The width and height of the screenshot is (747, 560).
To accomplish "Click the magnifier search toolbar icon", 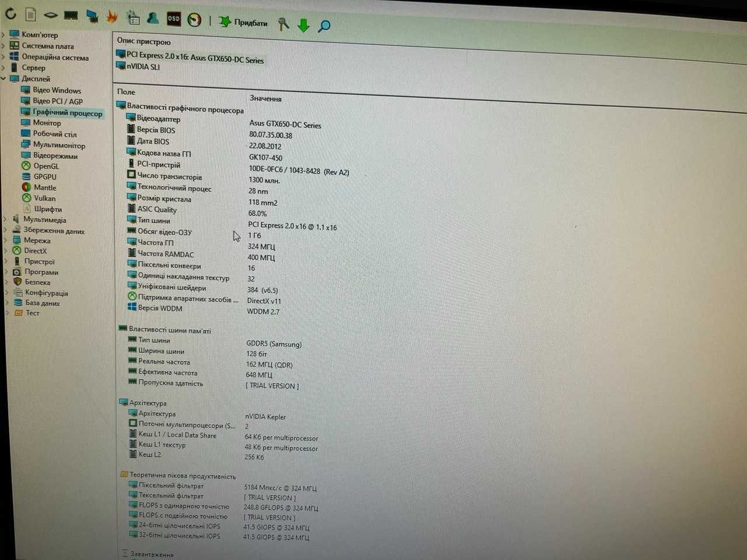I will (x=324, y=26).
